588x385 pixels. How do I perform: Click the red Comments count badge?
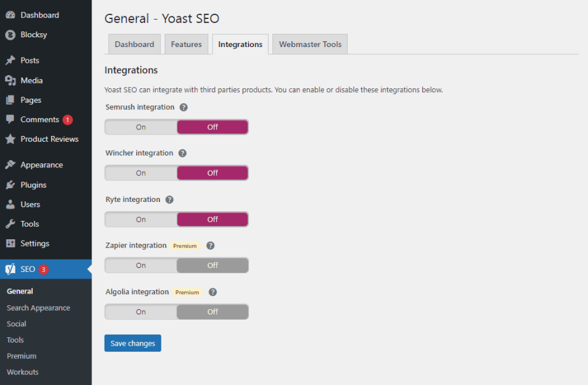pos(67,120)
